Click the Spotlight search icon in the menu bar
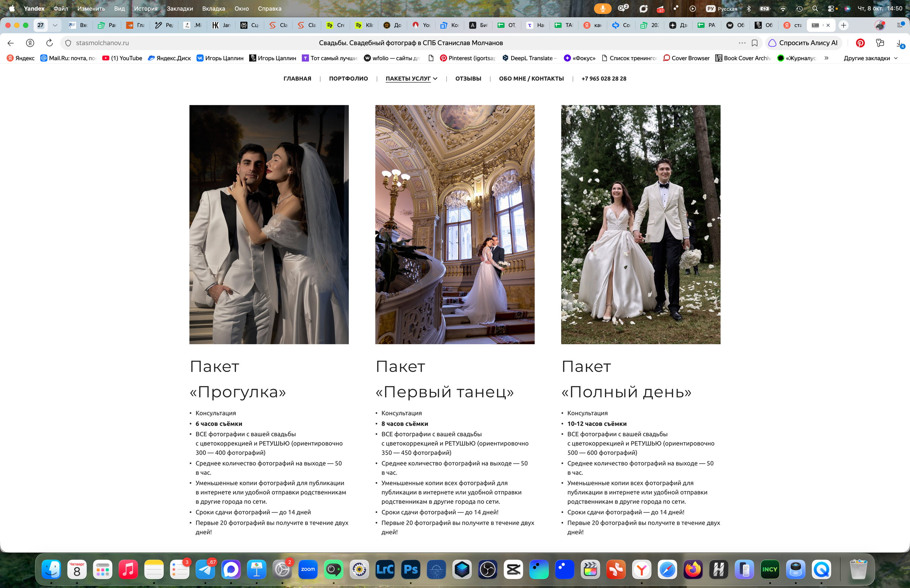 [815, 9]
